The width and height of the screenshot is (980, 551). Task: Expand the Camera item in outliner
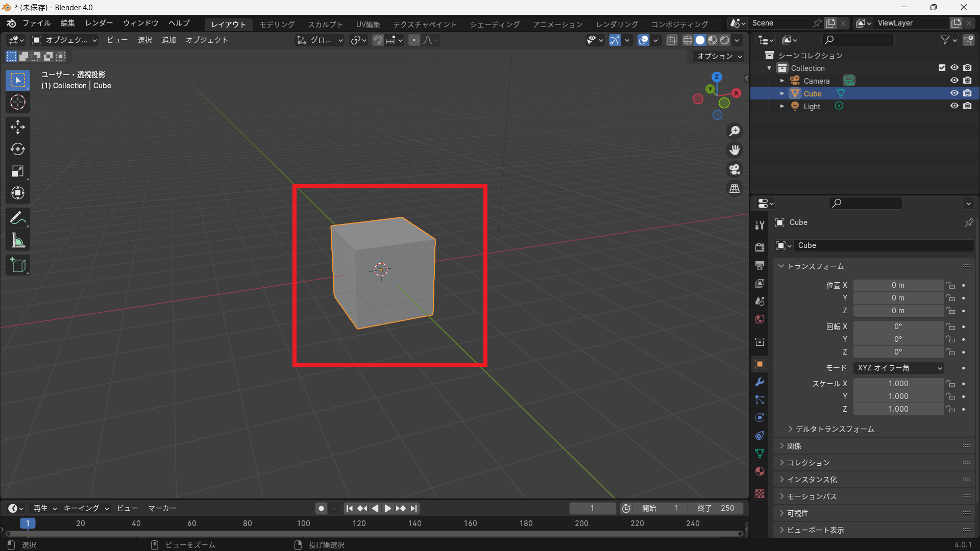(782, 81)
